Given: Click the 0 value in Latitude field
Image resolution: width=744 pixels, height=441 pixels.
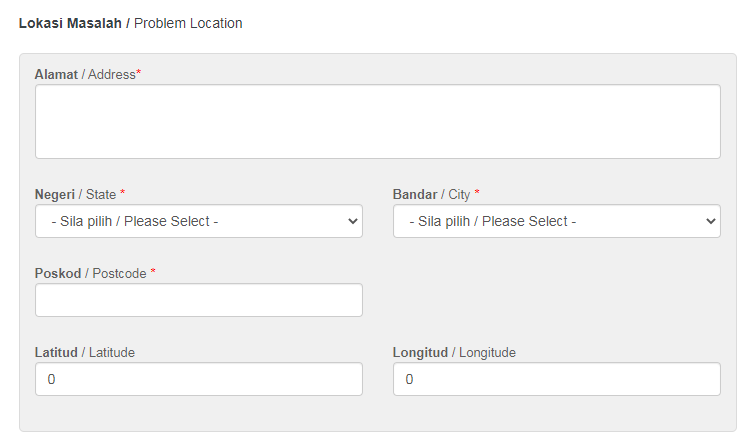Looking at the screenshot, I should (51, 379).
